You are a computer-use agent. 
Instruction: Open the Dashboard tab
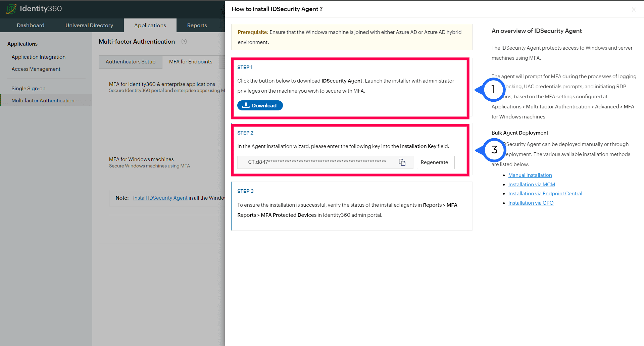click(x=31, y=26)
